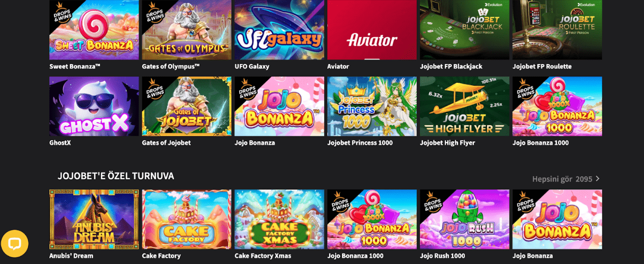The image size is (644, 264).
Task: Open Jojobet FP Roulette game thumbnail
Action: point(557,29)
